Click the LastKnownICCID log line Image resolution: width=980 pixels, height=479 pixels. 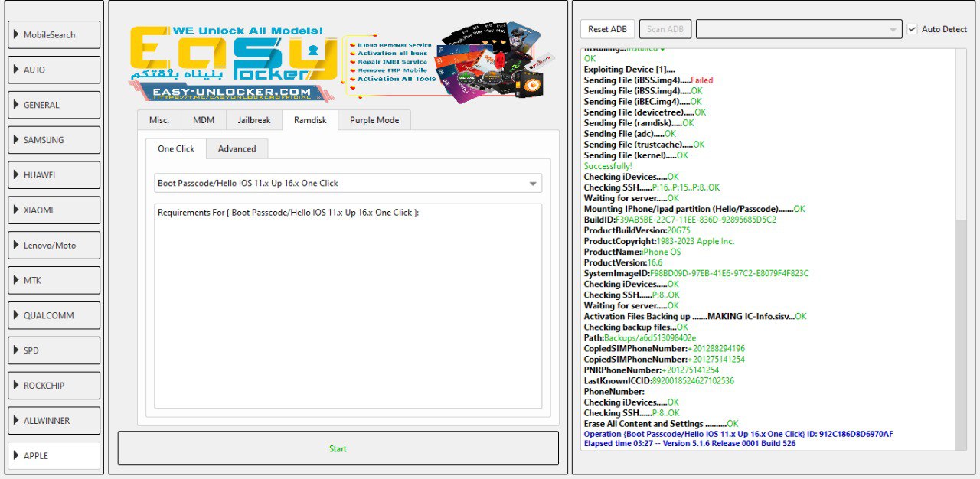coord(659,380)
